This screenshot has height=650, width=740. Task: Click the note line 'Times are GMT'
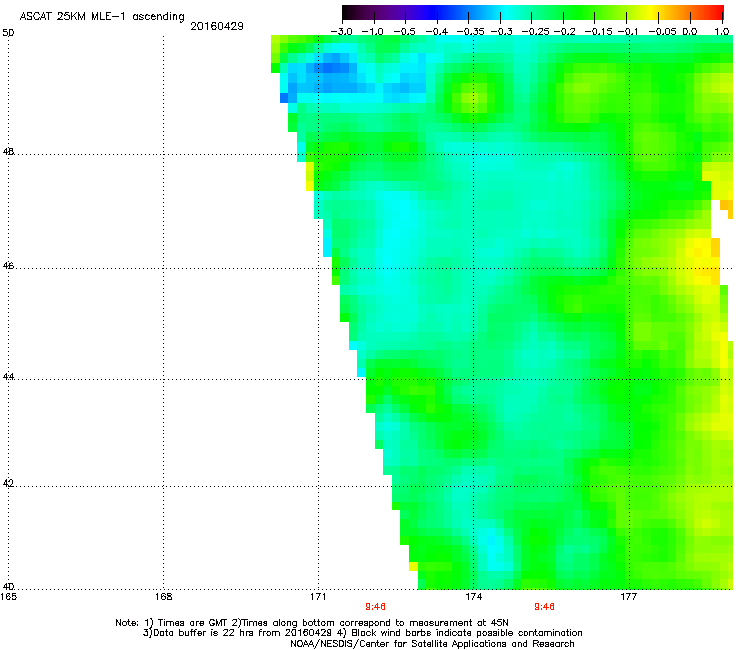[193, 623]
